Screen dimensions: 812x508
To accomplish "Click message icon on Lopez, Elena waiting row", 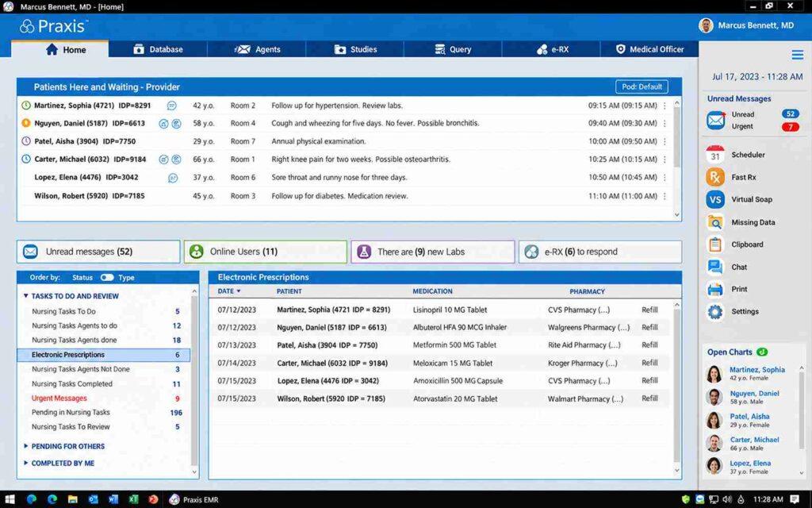I will click(173, 178).
